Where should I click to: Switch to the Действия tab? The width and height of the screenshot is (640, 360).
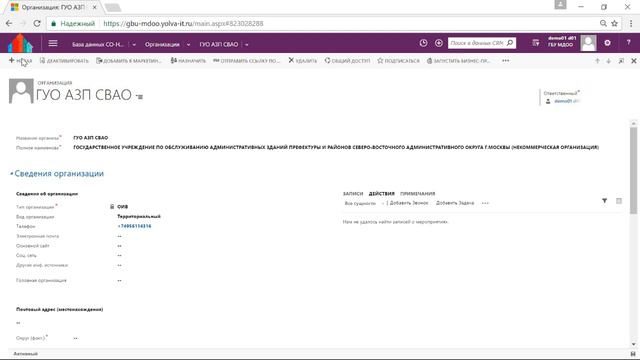pos(382,193)
